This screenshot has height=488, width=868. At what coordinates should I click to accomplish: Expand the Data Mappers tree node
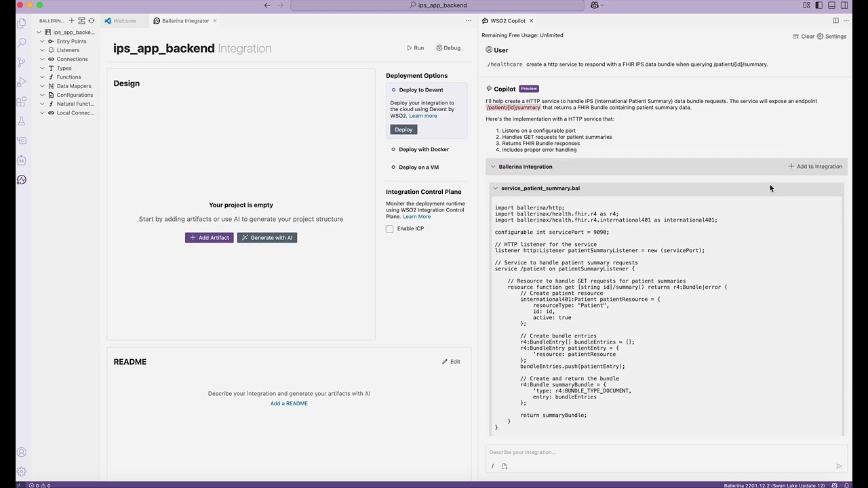43,86
